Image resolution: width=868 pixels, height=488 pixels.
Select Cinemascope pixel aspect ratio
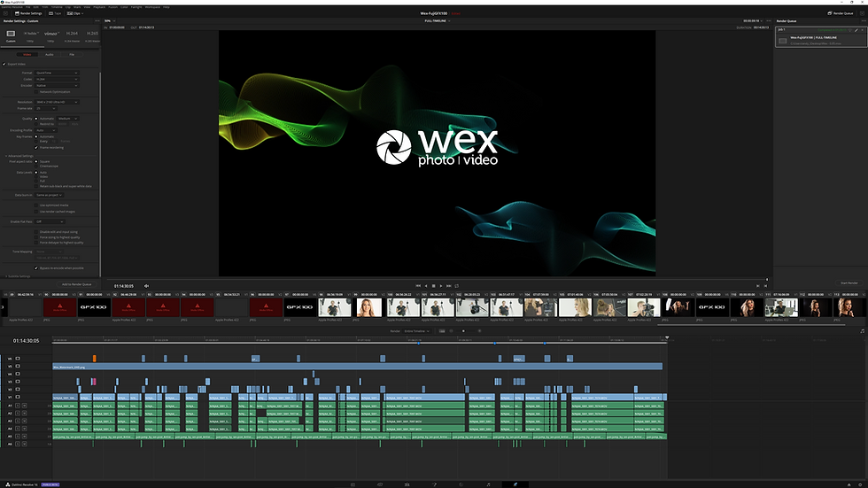click(x=36, y=166)
